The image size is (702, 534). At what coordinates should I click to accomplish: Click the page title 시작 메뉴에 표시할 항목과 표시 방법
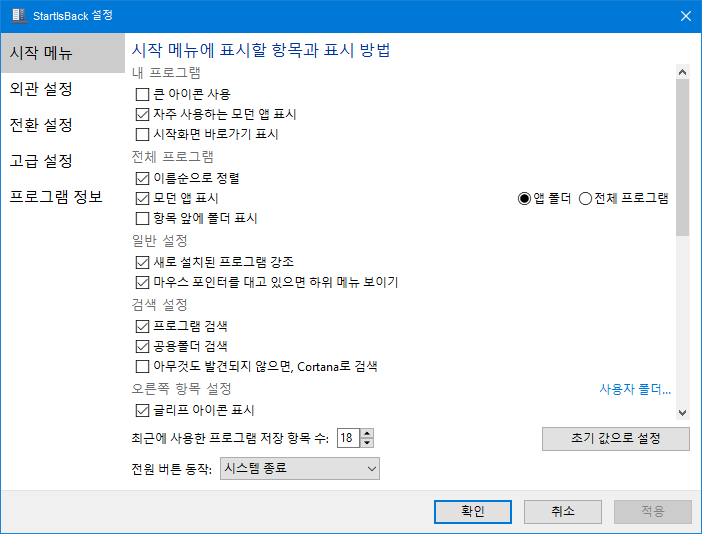click(x=261, y=50)
